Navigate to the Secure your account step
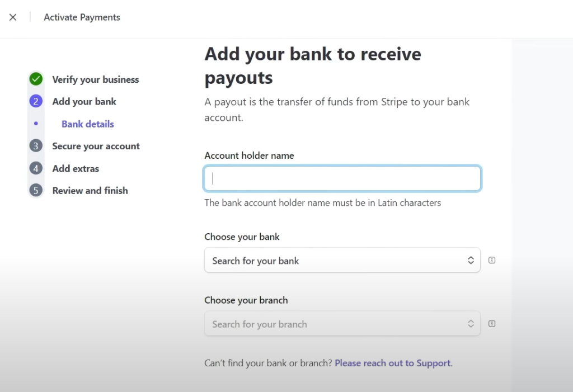Image resolution: width=573 pixels, height=392 pixels. pos(96,146)
